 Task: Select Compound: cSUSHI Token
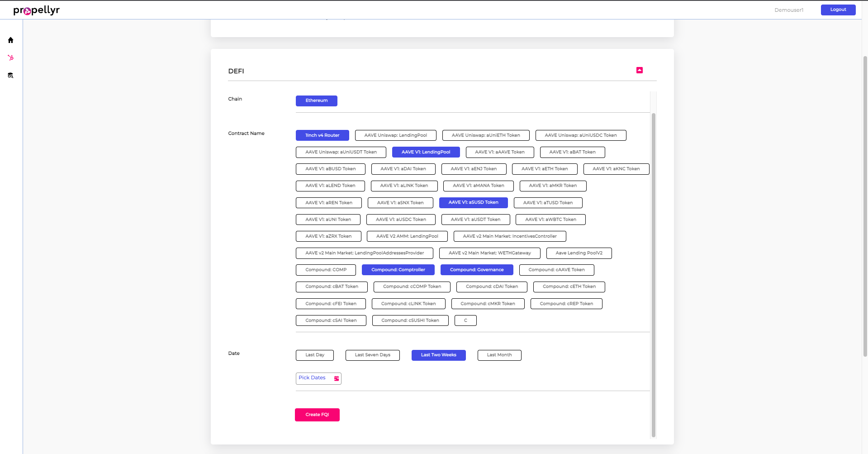point(410,320)
